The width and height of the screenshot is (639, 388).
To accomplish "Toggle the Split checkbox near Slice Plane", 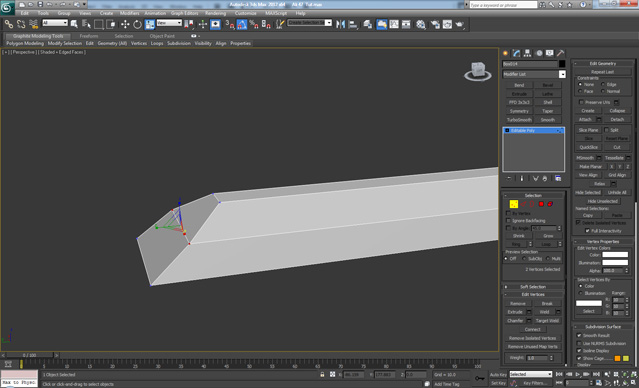I will 606,130.
